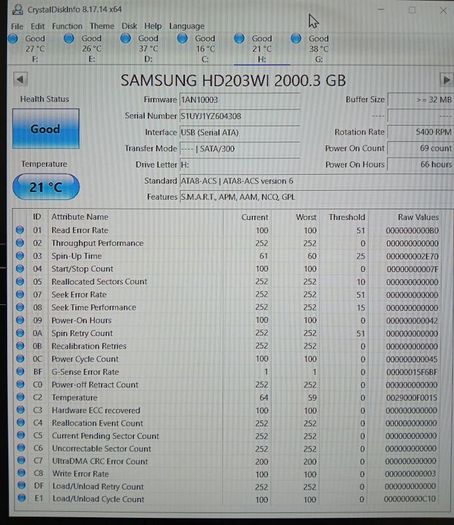Viewport: 454px width, 525px height.
Task: Select drive E: status icon
Action: [x=69, y=39]
